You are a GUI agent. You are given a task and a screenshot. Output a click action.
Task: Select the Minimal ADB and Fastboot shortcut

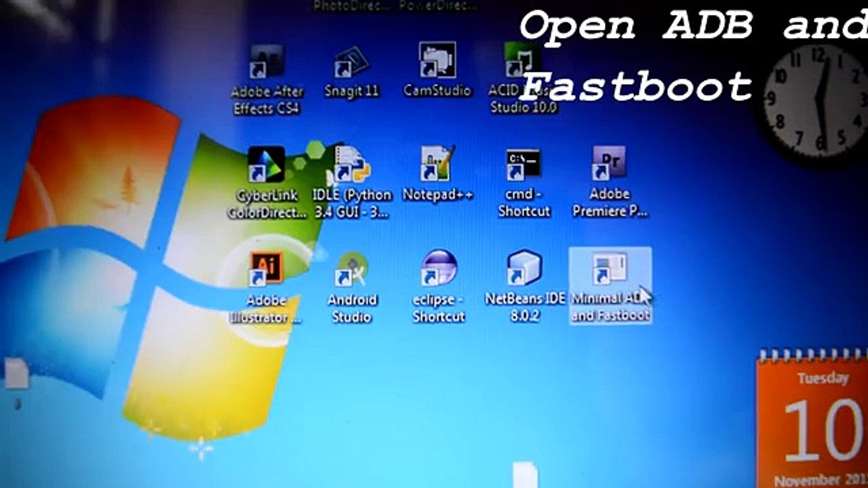pos(610,285)
